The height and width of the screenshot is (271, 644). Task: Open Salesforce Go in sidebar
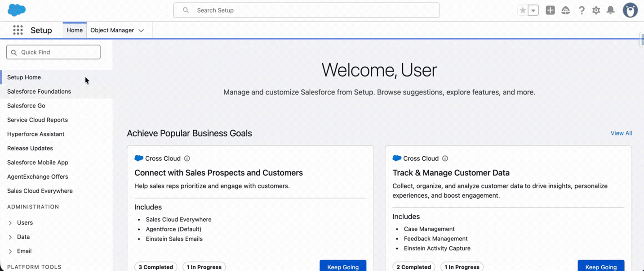click(x=26, y=106)
